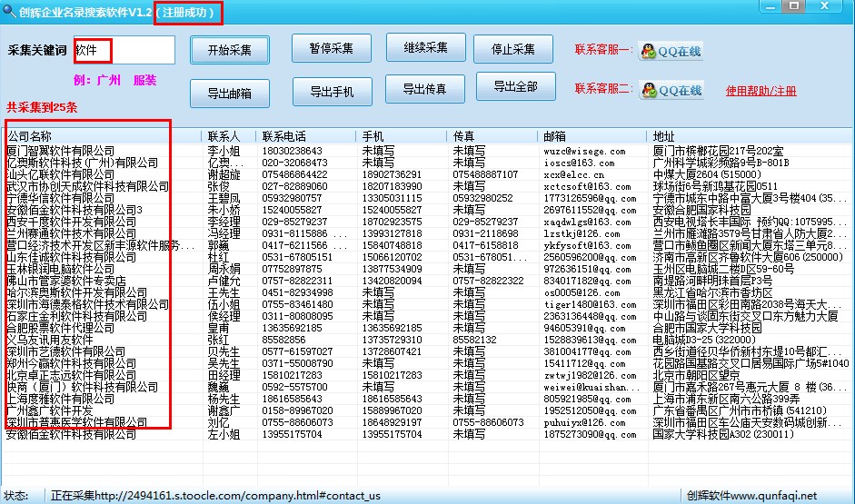The height and width of the screenshot is (504, 855).
Task: Select row 深圳市海德泰格软件技术有限公司
Action: pos(428,304)
